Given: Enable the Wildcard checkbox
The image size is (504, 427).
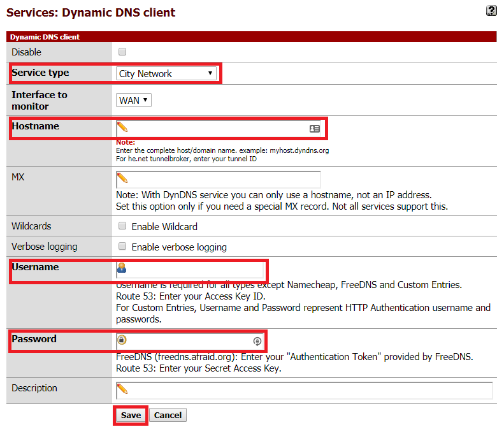Looking at the screenshot, I should click(x=122, y=226).
